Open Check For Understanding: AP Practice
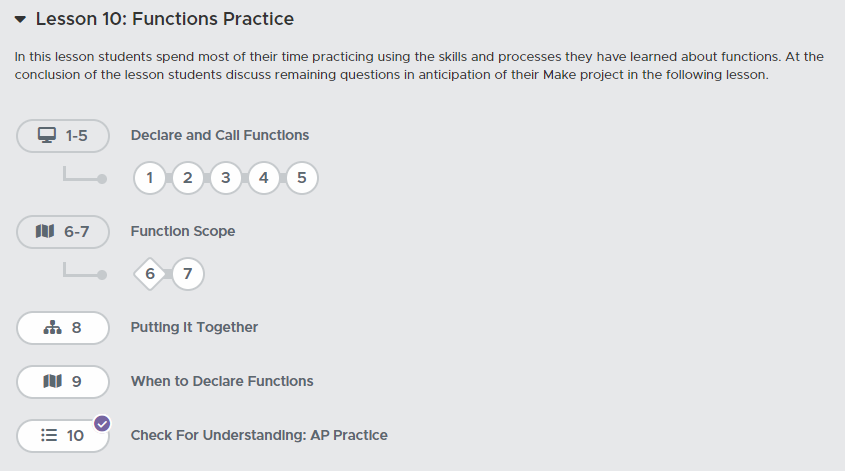845x471 pixels. pyautogui.click(x=258, y=436)
